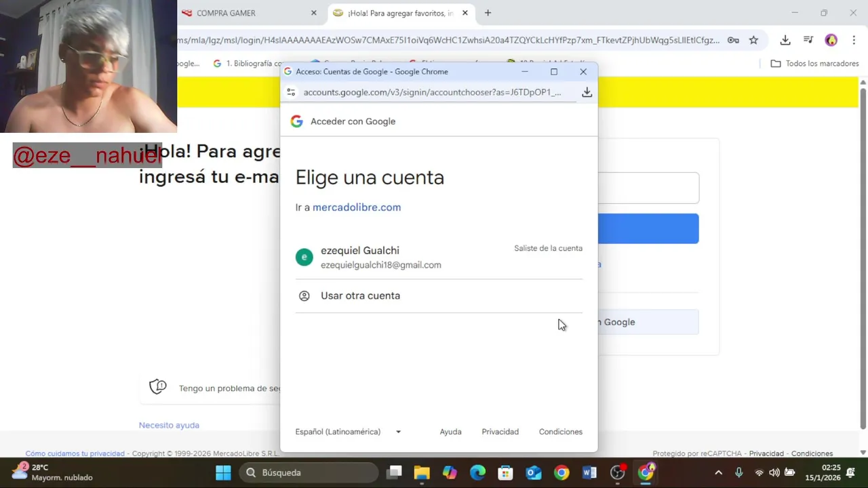Switch to the COMPRA GAMER tab
The image size is (868, 488).
248,13
